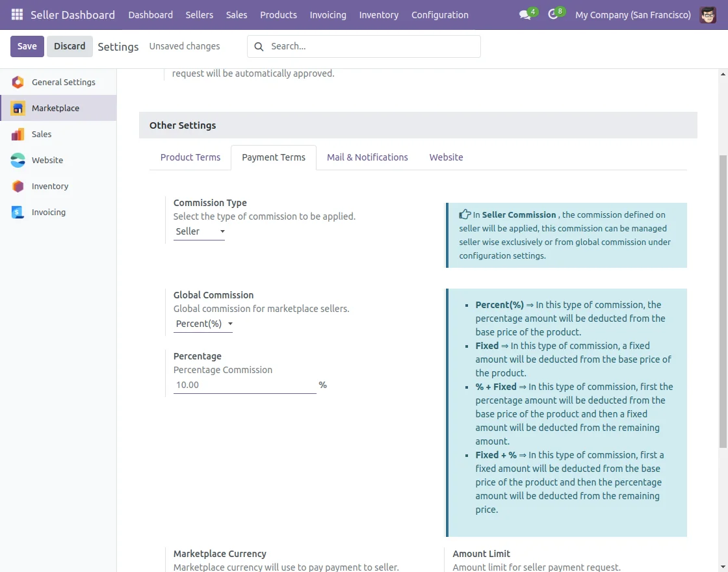
Task: Click the vertical page scrollbar
Action: point(723,299)
